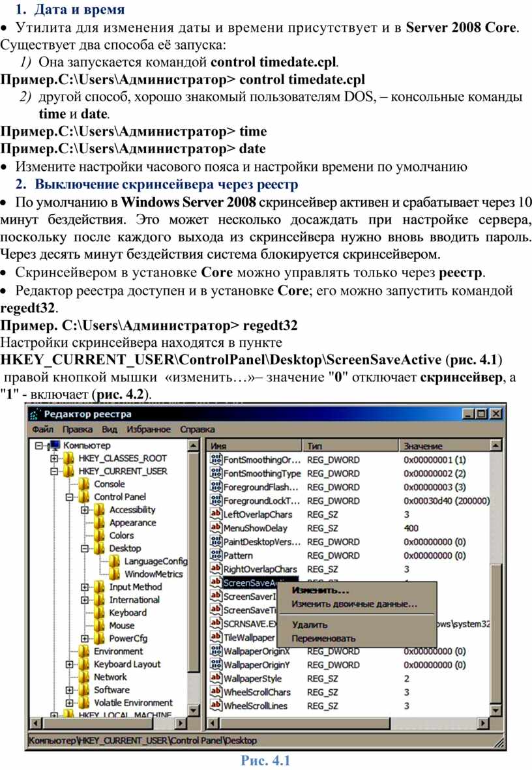Sort values by the Значение column header
The image size is (532, 770).
click(445, 446)
